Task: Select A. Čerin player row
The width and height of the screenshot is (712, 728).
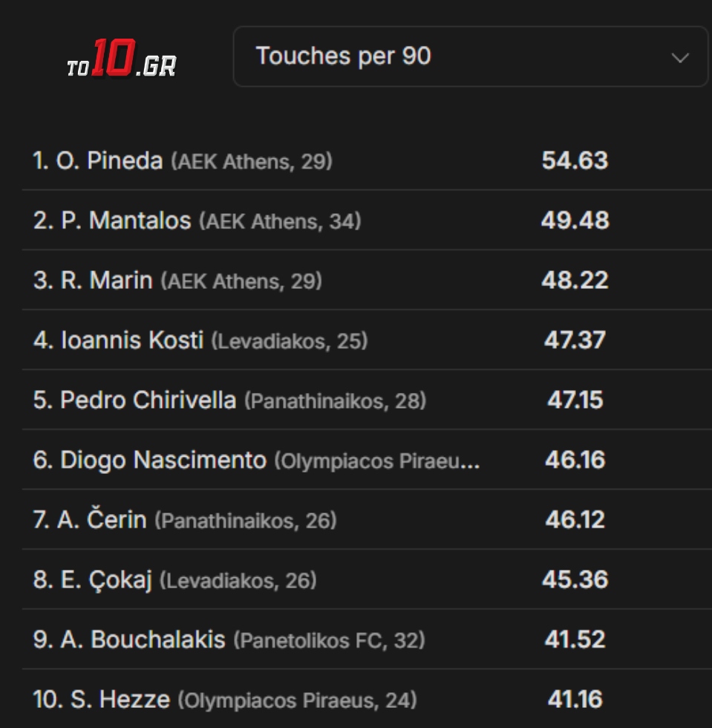Action: [91, 520]
